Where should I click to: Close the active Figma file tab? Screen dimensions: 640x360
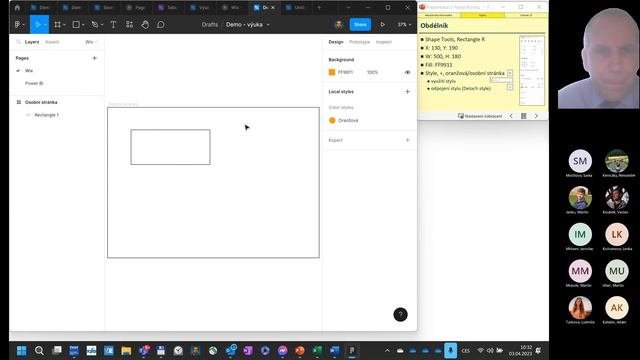tap(273, 7)
